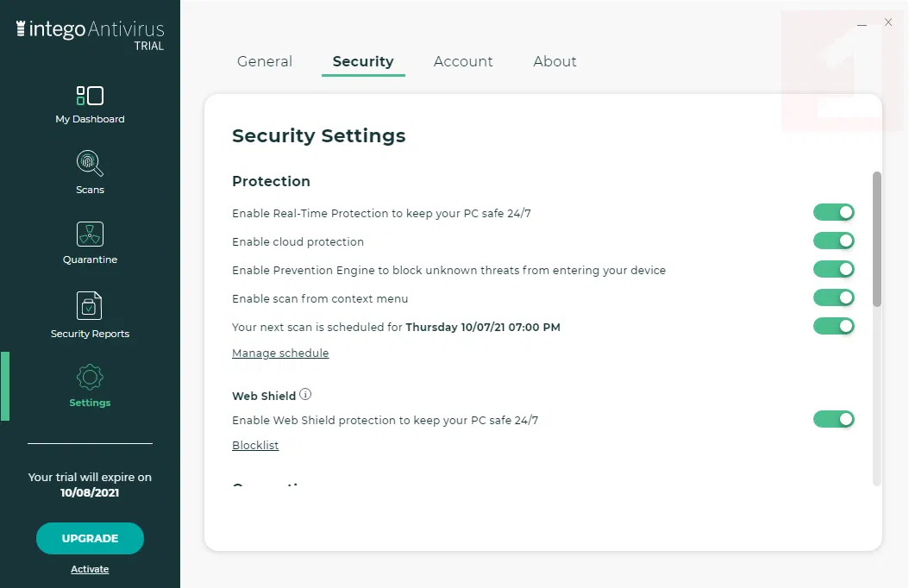
Task: Turn off Prevention Engine toggle
Action: [x=833, y=269]
